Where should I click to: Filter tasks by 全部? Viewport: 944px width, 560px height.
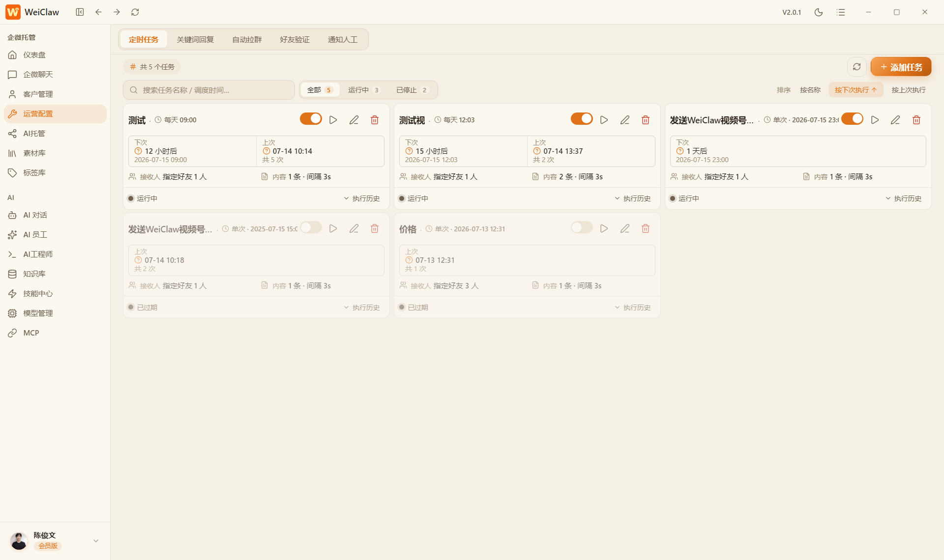tap(320, 90)
